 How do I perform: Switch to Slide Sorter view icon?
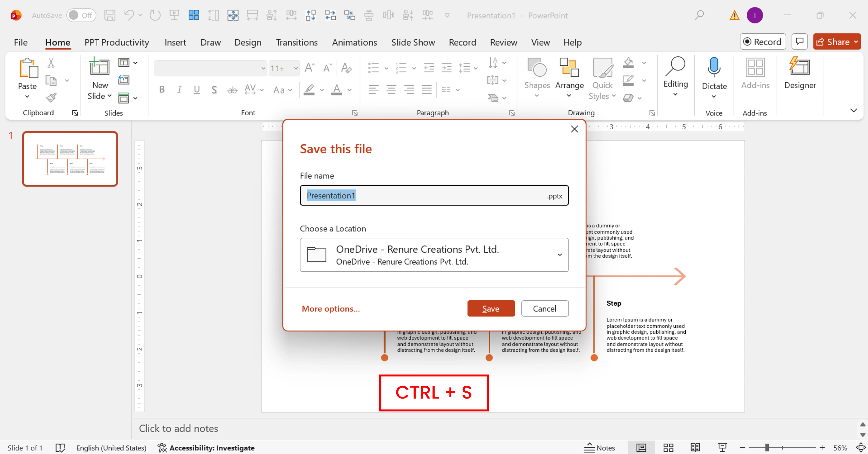(x=668, y=448)
